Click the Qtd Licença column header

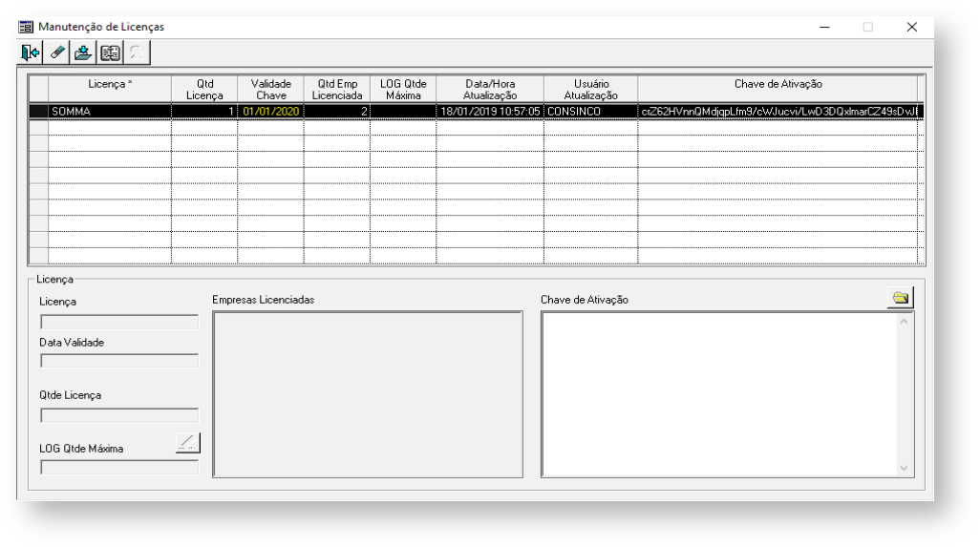pyautogui.click(x=204, y=90)
